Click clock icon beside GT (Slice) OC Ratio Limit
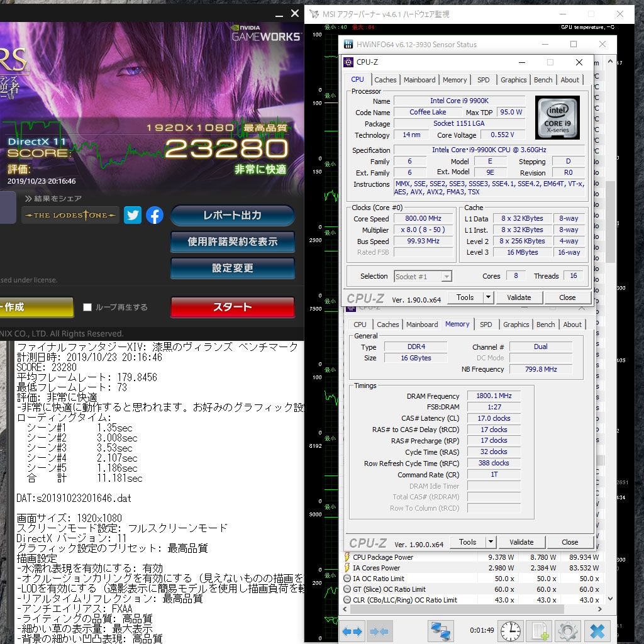Viewport: 644px width, 644px height. (x=347, y=589)
